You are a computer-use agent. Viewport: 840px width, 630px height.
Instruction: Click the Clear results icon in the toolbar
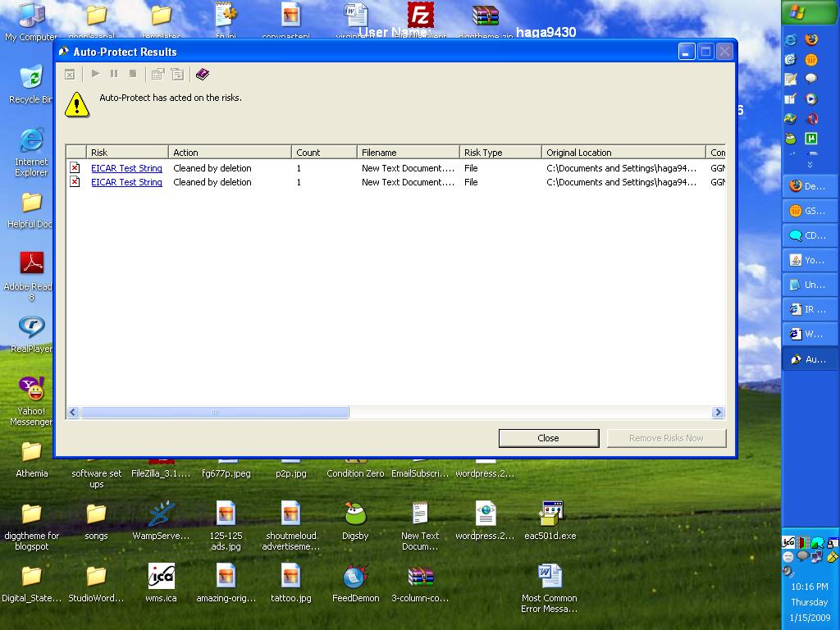pos(70,74)
